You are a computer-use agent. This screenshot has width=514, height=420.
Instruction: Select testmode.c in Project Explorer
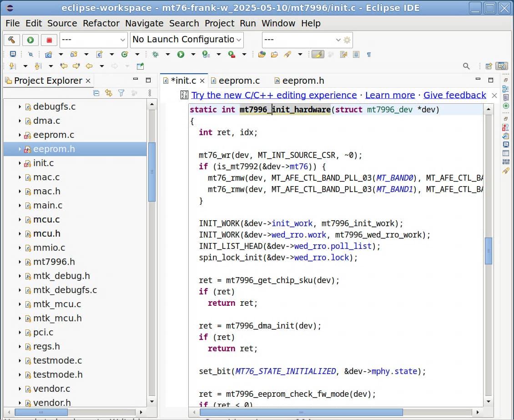[58, 360]
